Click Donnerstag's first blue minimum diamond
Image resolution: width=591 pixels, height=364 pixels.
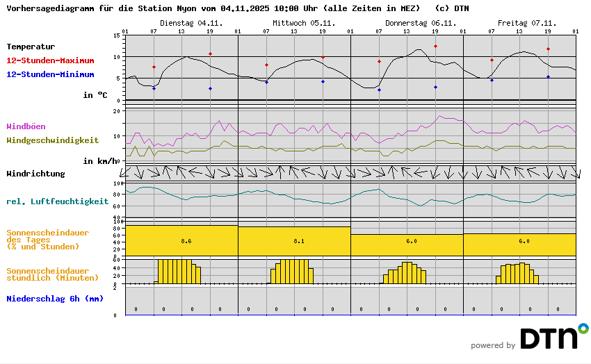coord(379,90)
